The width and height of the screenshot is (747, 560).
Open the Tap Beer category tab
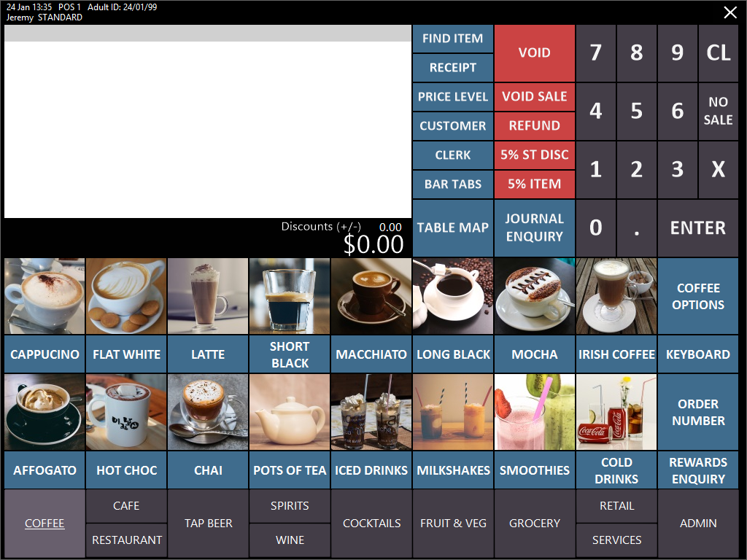208,524
